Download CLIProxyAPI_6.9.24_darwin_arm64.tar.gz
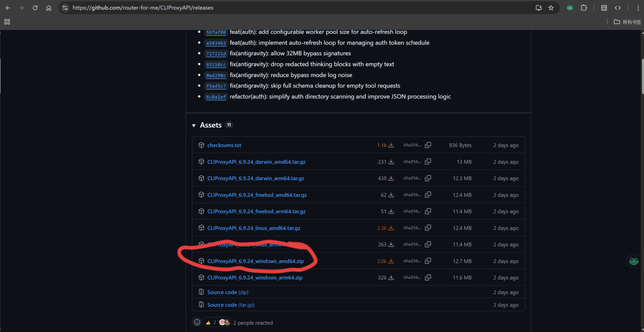Image resolution: width=644 pixels, height=332 pixels. coord(255,178)
